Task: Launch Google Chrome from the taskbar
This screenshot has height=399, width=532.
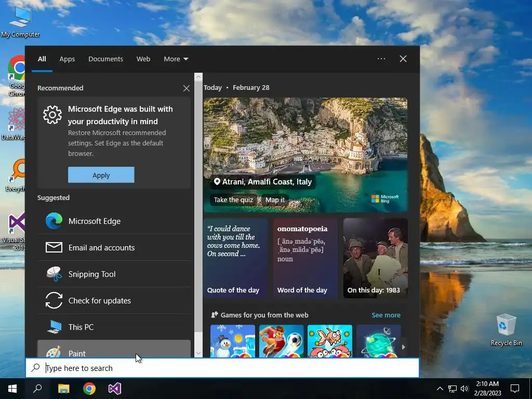Action: 89,389
